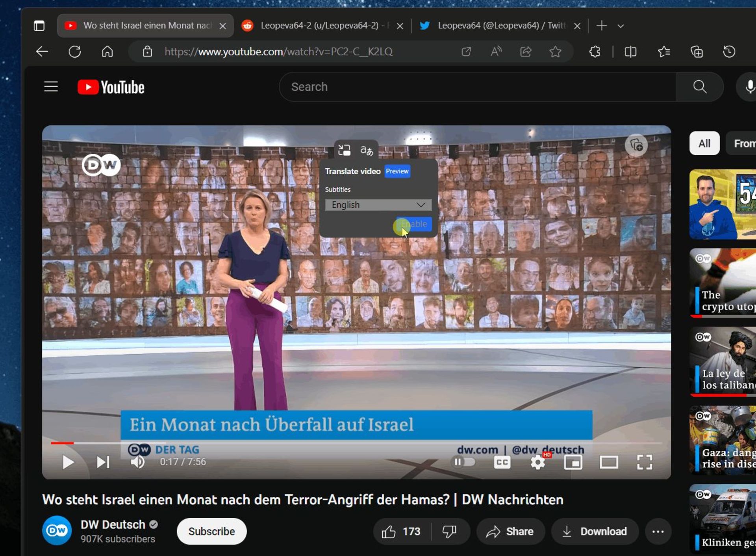The height and width of the screenshot is (556, 756).
Task: Select the All filter chip
Action: 704,143
